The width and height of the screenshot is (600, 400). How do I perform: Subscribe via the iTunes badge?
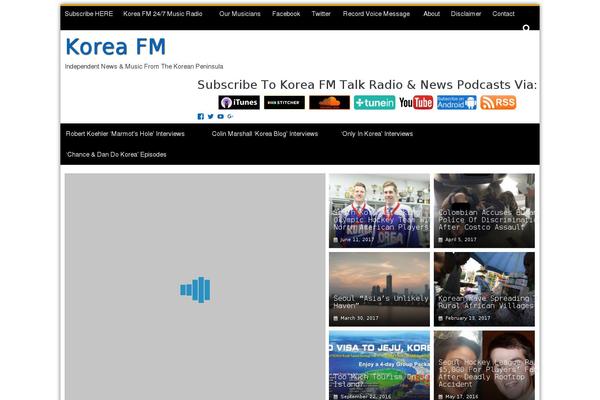[239, 103]
